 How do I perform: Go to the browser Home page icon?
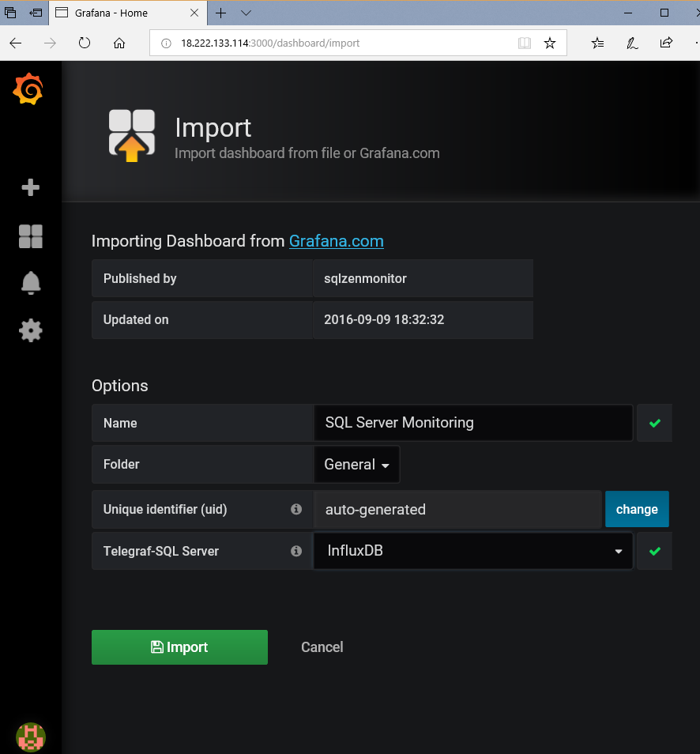[119, 43]
